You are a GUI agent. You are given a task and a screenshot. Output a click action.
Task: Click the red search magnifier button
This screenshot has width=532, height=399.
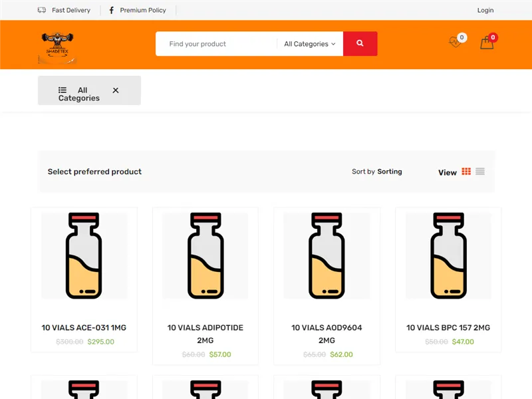360,44
